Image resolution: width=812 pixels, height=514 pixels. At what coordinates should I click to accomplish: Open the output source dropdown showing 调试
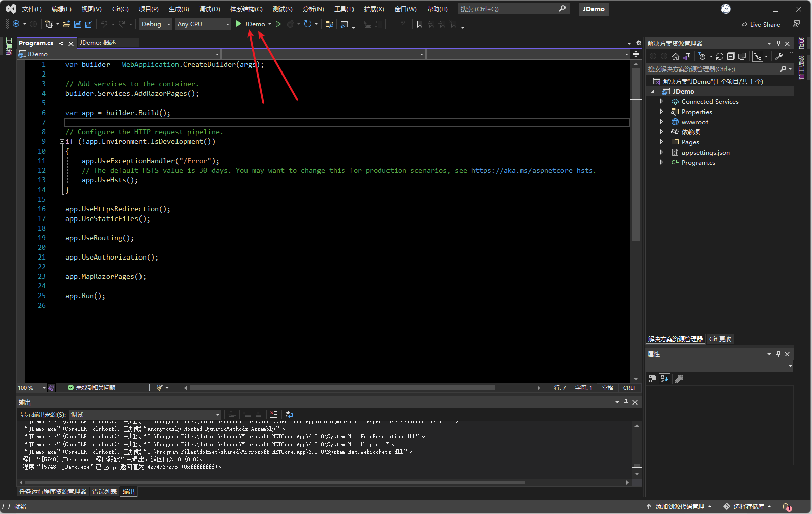click(145, 415)
